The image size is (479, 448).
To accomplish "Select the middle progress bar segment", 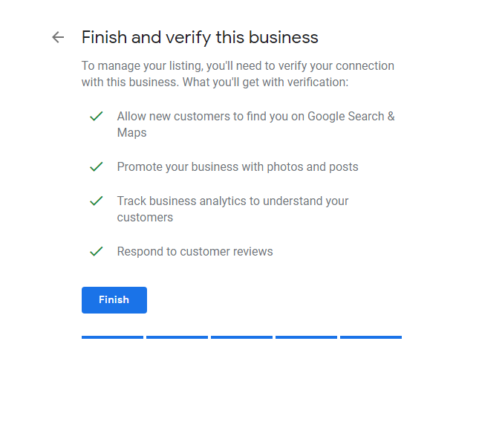I will tap(241, 337).
